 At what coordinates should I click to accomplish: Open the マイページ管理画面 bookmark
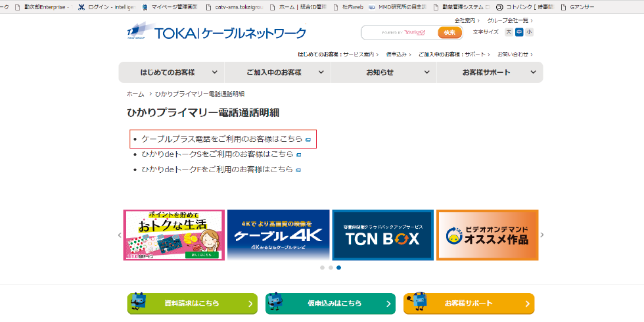coord(170,7)
